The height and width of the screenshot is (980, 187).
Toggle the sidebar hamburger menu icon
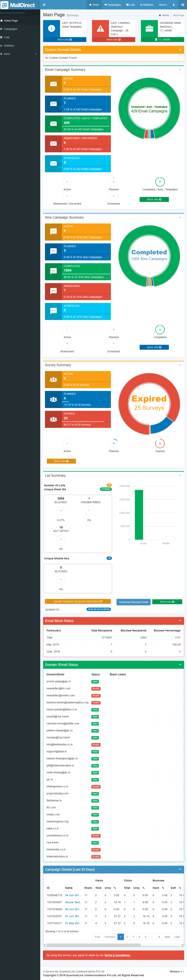click(x=44, y=5)
